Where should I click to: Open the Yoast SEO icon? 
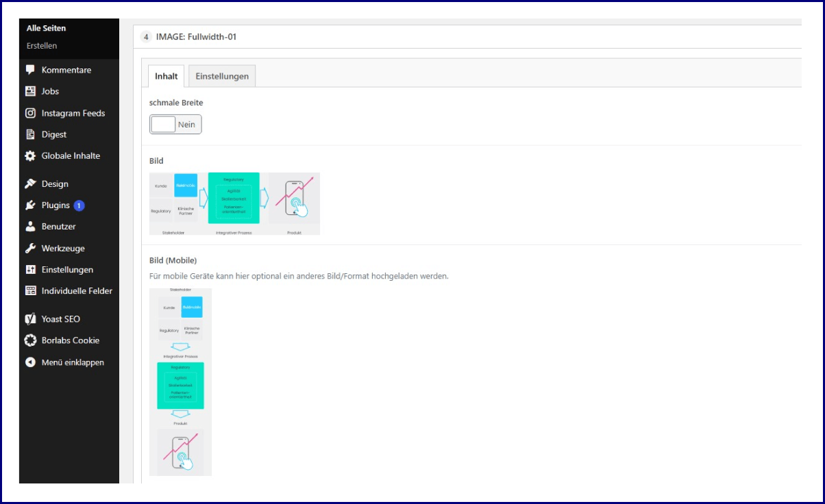[29, 318]
